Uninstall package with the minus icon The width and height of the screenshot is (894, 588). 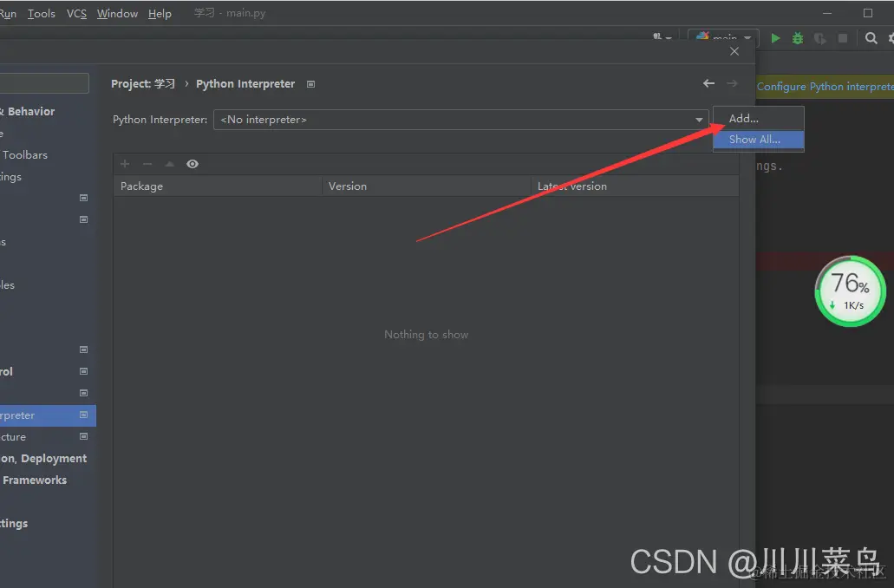147,164
